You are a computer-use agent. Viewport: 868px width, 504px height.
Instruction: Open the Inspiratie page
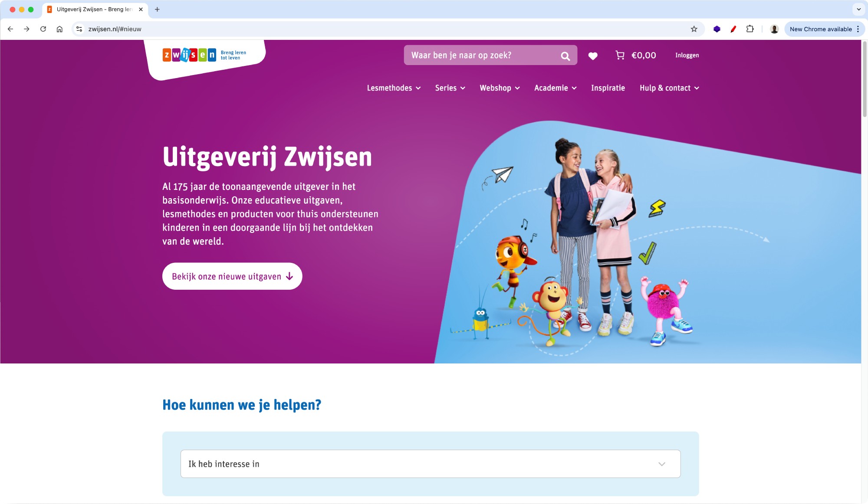pos(608,88)
